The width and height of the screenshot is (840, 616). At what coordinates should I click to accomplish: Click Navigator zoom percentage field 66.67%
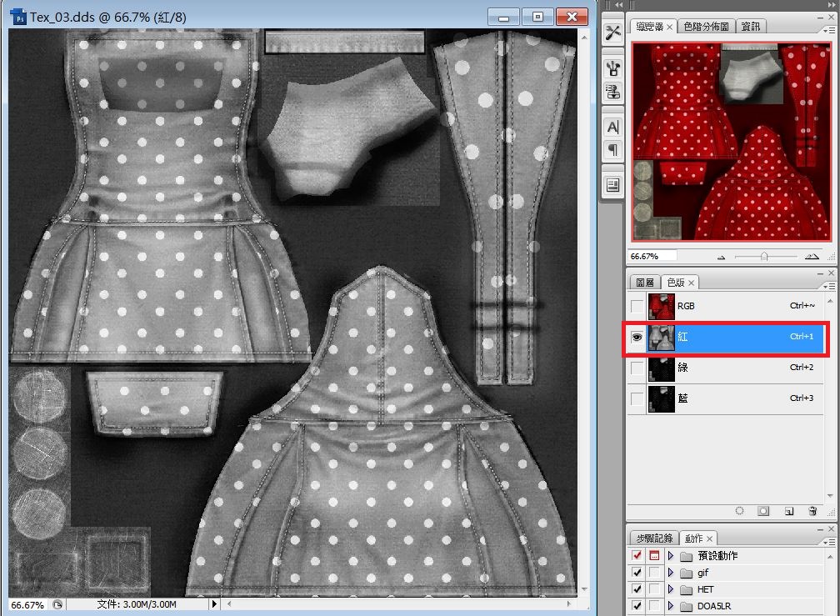pos(652,257)
